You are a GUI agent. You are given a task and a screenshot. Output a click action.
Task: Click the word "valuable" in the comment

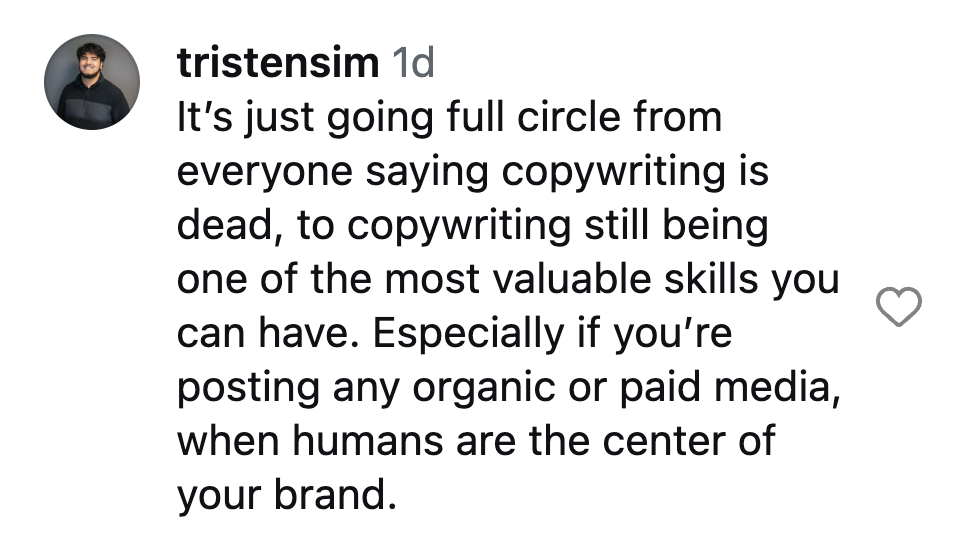coord(572,280)
